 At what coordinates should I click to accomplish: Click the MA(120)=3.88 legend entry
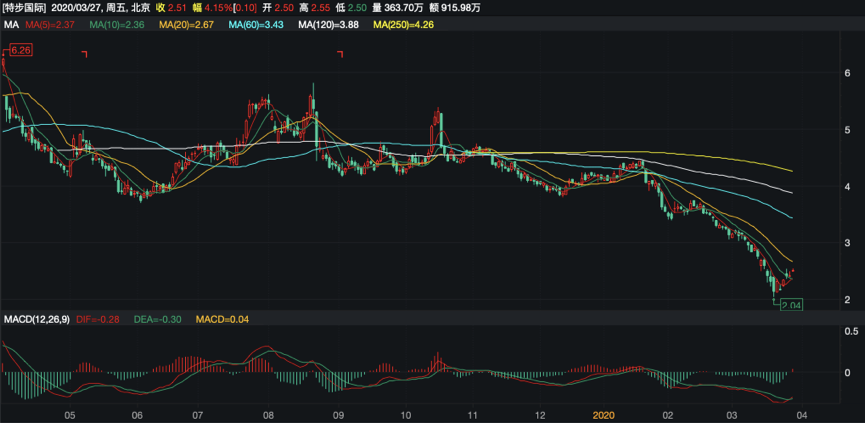(x=330, y=25)
